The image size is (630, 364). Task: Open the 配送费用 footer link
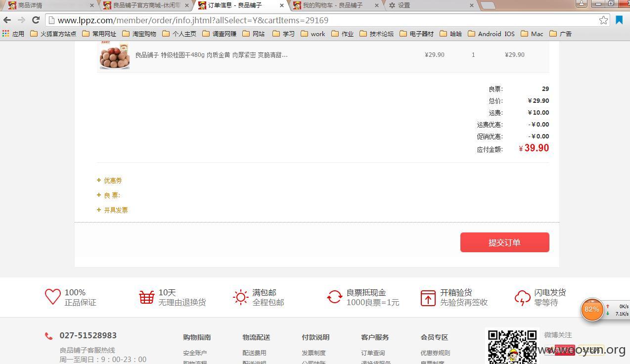(254, 353)
